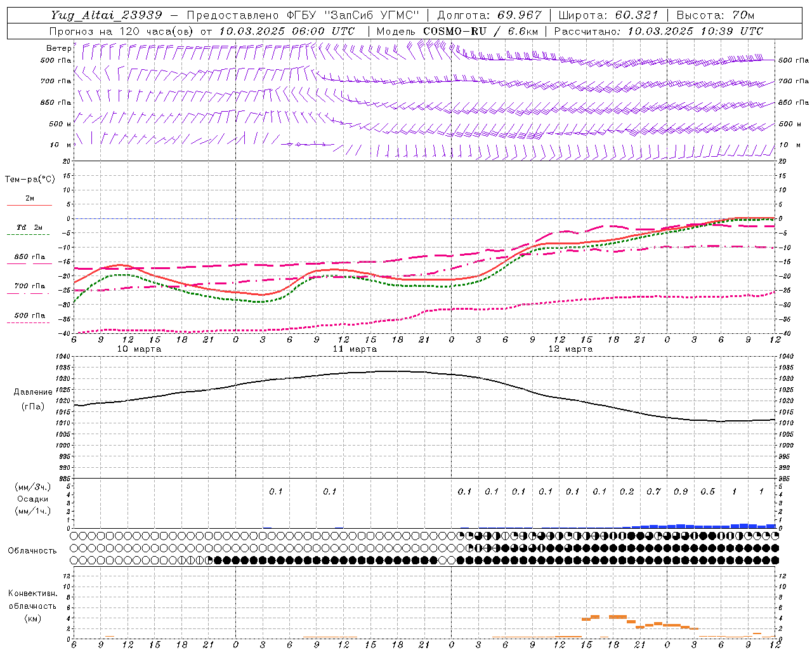Click the Конвективн. convective cloud label

tap(32, 594)
